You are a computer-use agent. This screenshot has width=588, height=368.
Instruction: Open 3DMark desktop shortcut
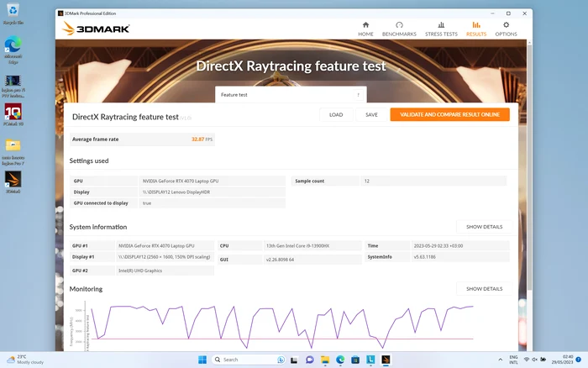13,182
